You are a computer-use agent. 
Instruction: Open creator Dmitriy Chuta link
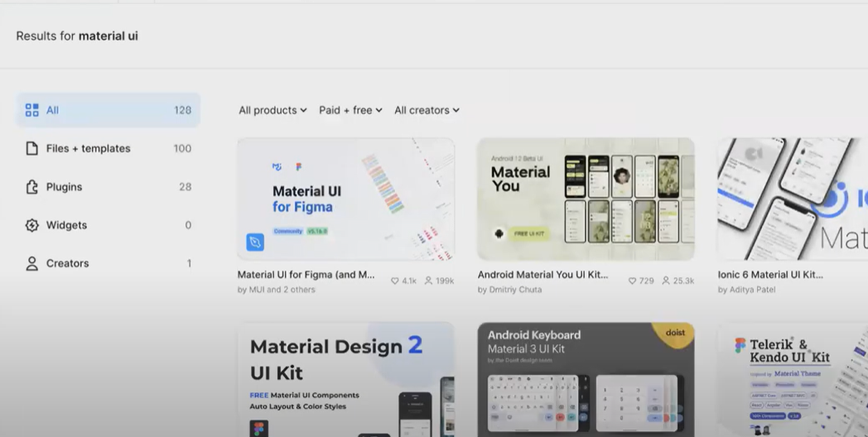pyautogui.click(x=510, y=290)
